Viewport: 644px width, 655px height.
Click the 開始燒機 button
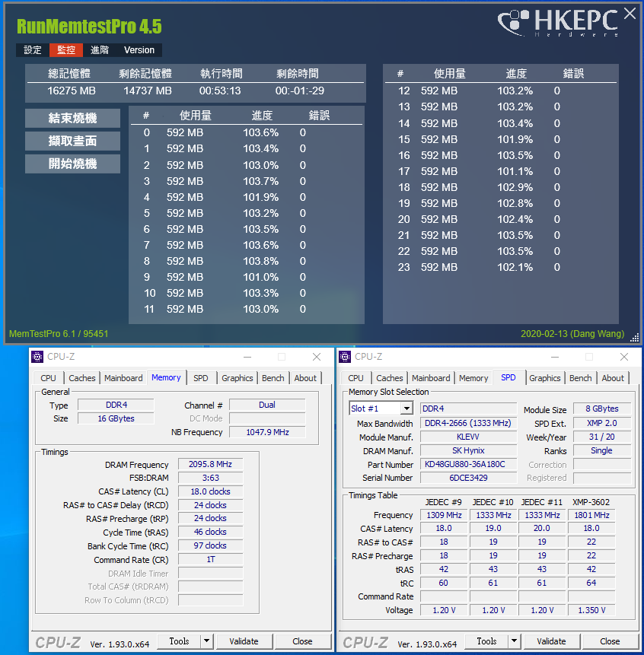tap(73, 164)
